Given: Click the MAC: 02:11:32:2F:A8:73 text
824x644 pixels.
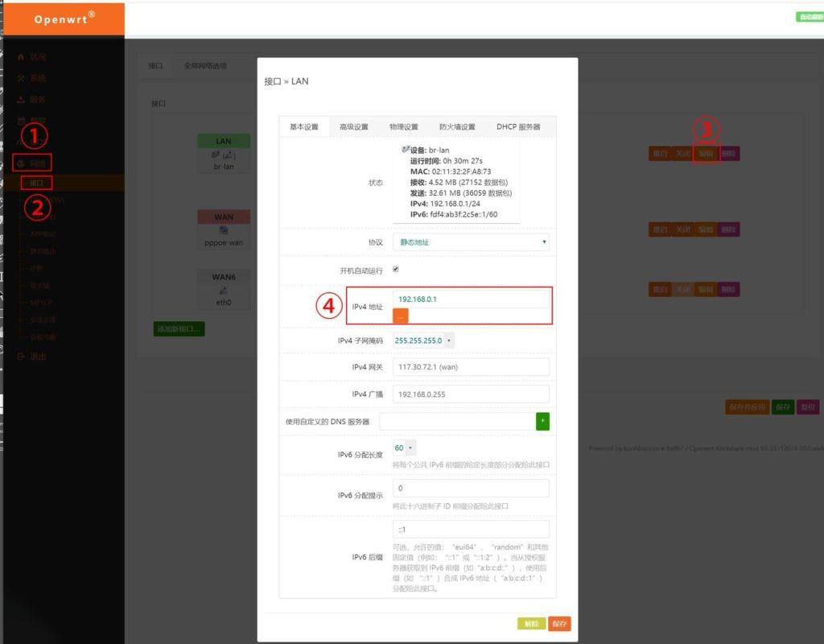Looking at the screenshot, I should click(x=451, y=171).
